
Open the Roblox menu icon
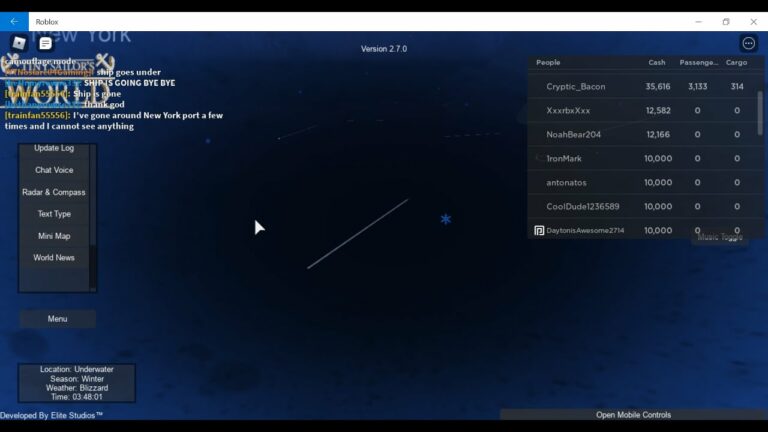(x=19, y=43)
